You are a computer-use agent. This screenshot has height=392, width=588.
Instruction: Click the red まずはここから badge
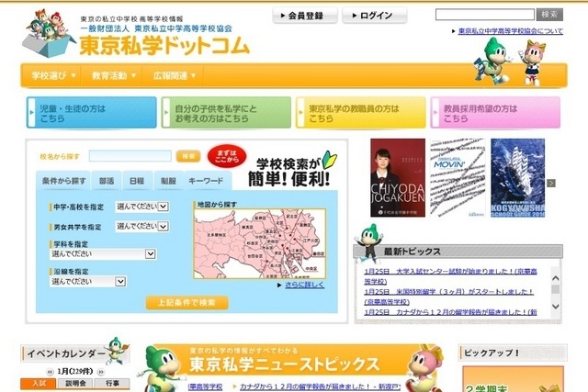227,156
